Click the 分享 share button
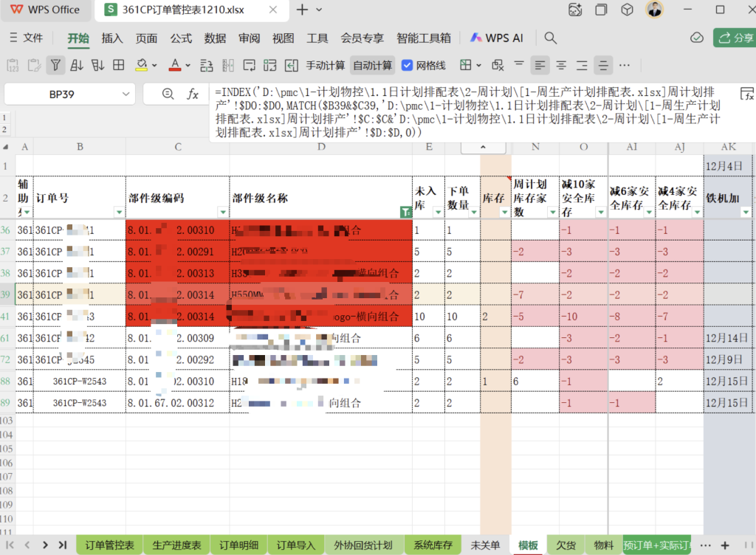This screenshot has width=756, height=555. [x=735, y=38]
